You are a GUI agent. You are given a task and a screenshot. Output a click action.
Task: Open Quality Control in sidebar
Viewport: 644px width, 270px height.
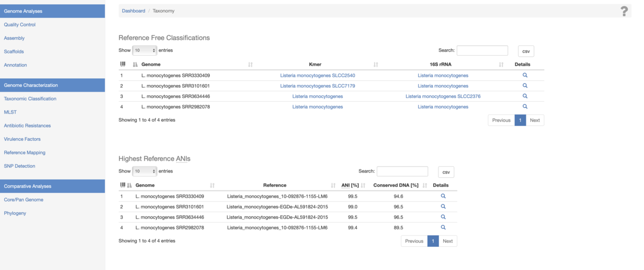point(20,25)
